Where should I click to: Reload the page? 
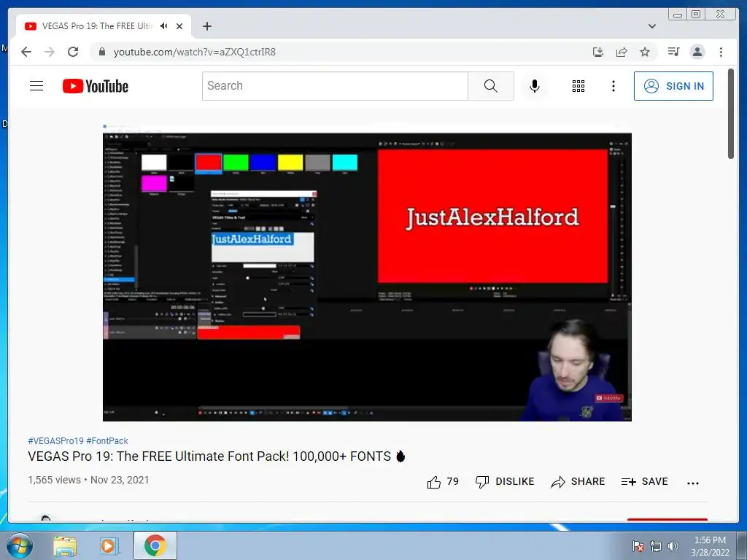pyautogui.click(x=73, y=52)
